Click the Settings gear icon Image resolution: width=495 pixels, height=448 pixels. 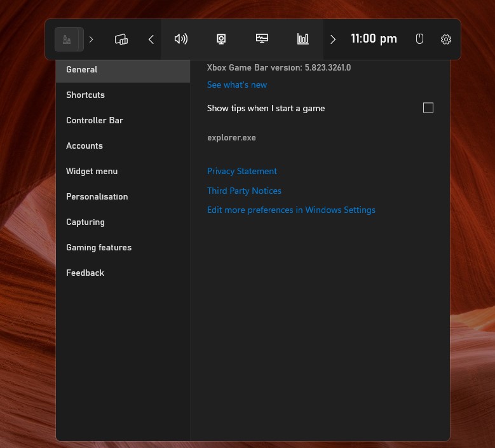(445, 39)
